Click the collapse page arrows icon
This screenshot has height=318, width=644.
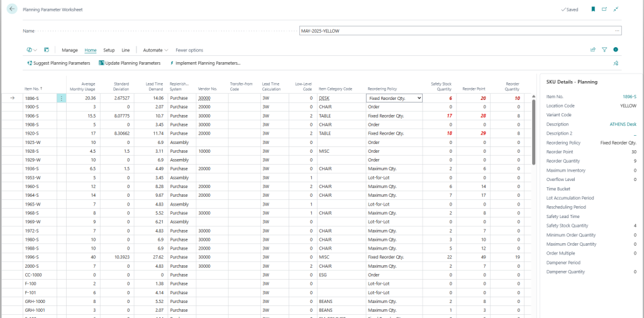coord(616,10)
